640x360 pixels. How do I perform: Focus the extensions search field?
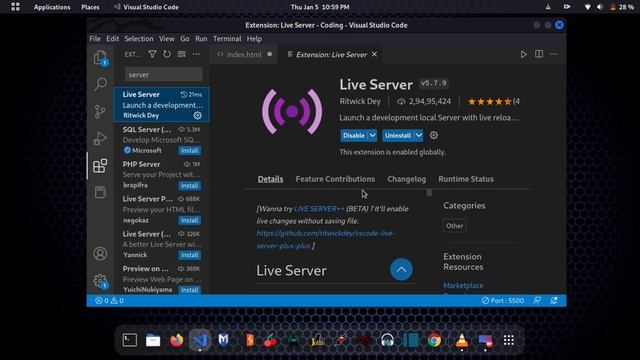point(163,75)
